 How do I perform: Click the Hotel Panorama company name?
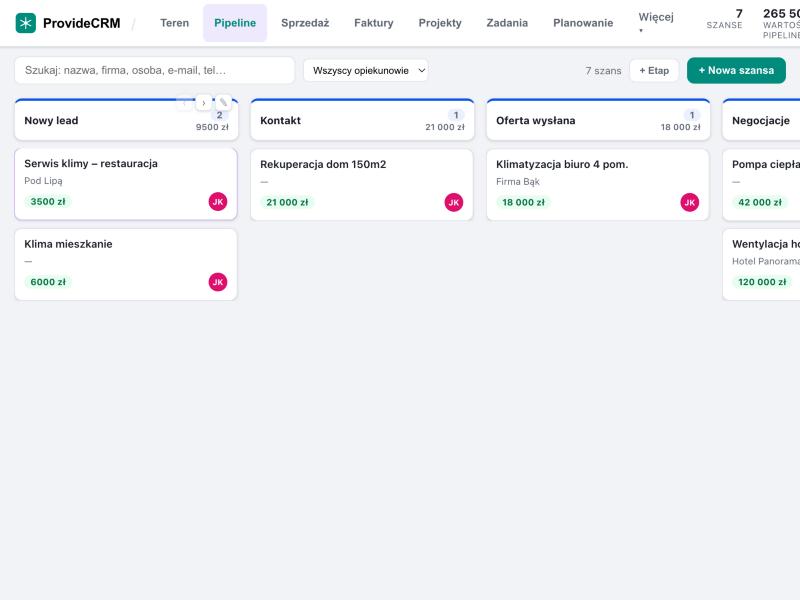pyautogui.click(x=766, y=261)
